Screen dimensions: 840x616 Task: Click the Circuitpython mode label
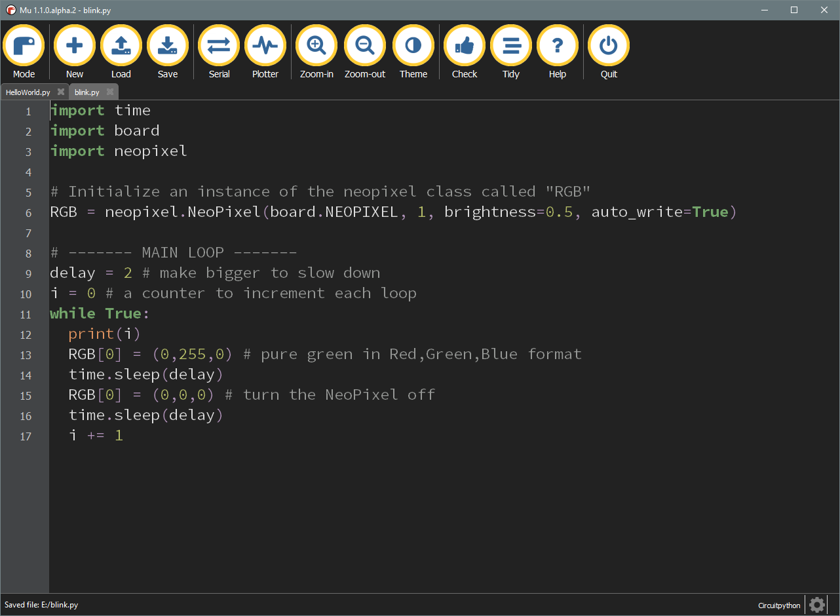[779, 606]
